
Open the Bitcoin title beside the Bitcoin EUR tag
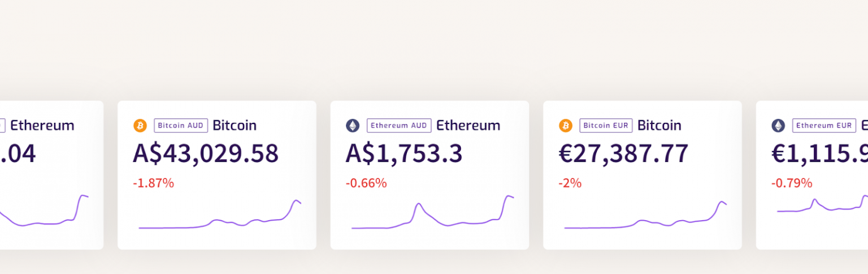(x=659, y=126)
